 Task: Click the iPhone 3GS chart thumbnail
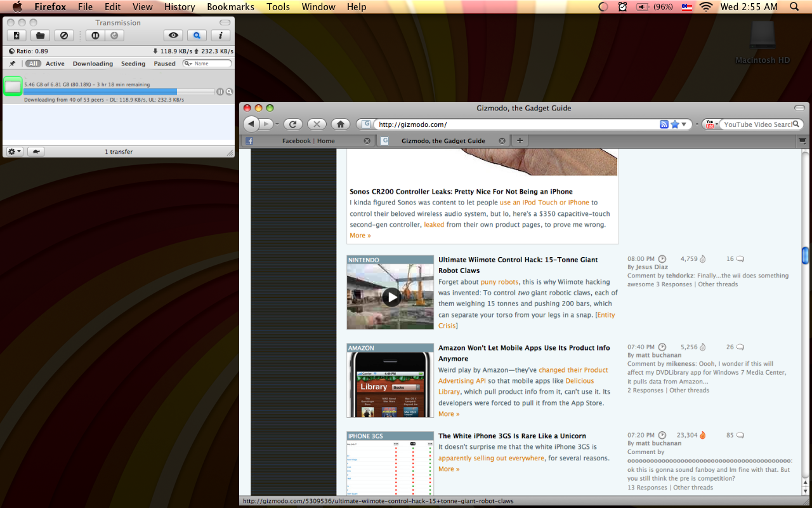(390, 467)
